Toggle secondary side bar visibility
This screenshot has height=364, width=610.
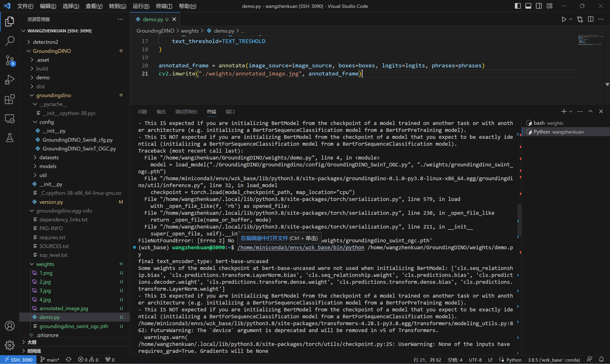[x=539, y=6]
